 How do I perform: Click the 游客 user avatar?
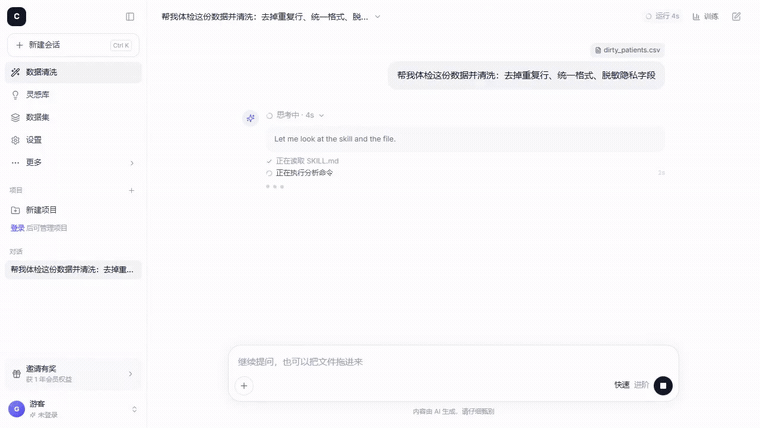tap(16, 409)
